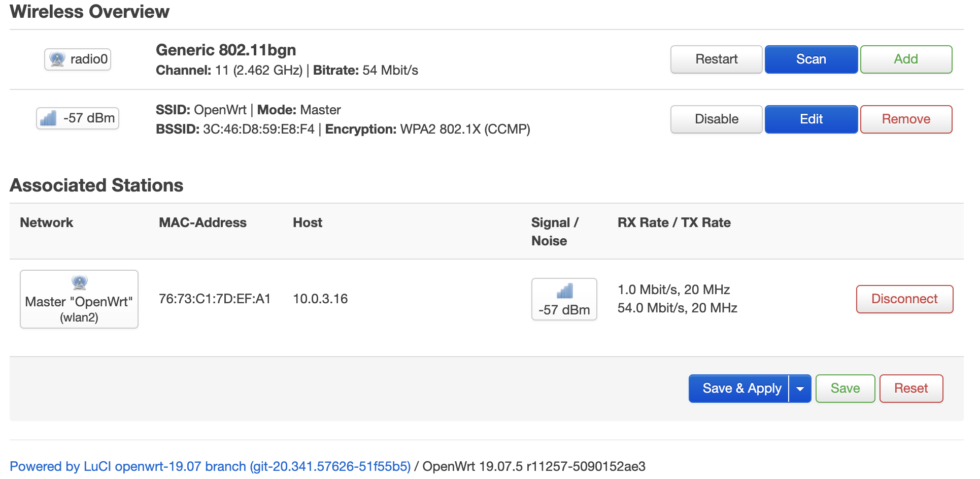Scan for wireless networks

coord(810,59)
